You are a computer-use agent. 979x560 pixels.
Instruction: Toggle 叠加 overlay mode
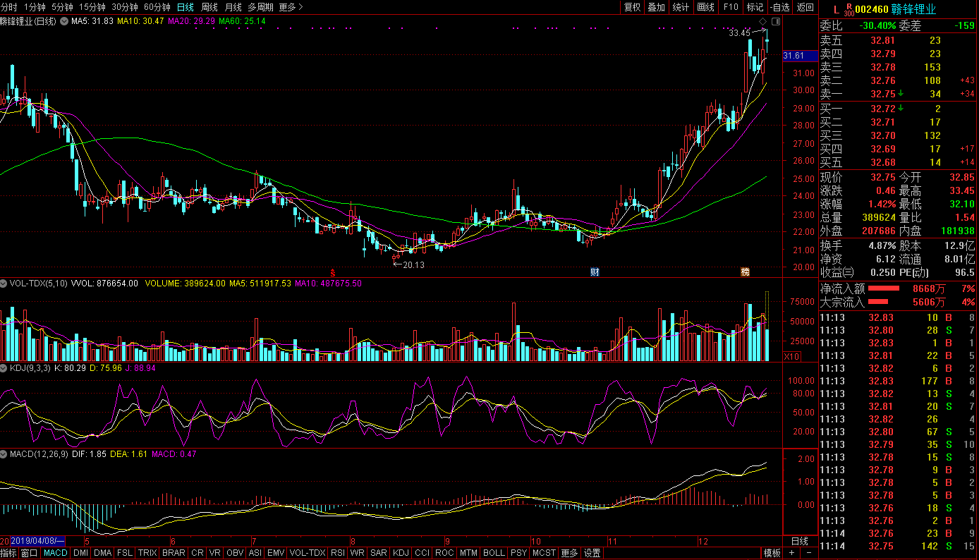tap(656, 7)
